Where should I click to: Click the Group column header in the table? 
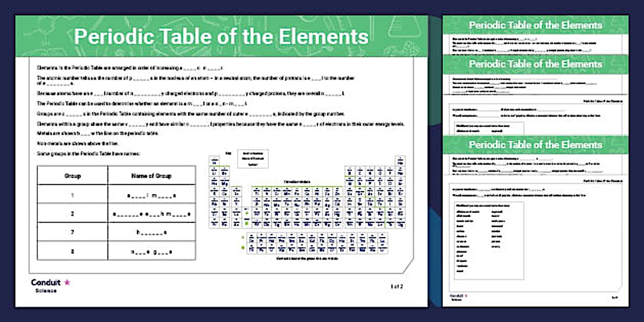click(73, 176)
